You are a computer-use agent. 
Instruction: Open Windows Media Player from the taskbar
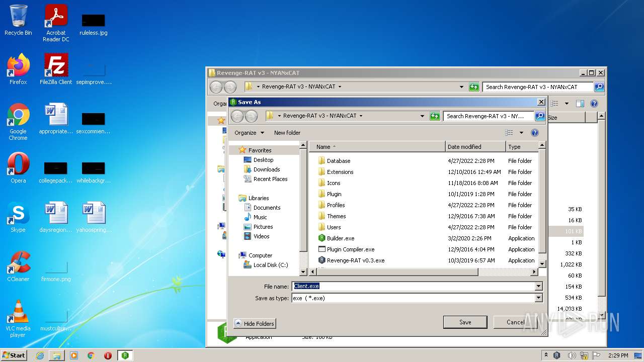point(74,355)
